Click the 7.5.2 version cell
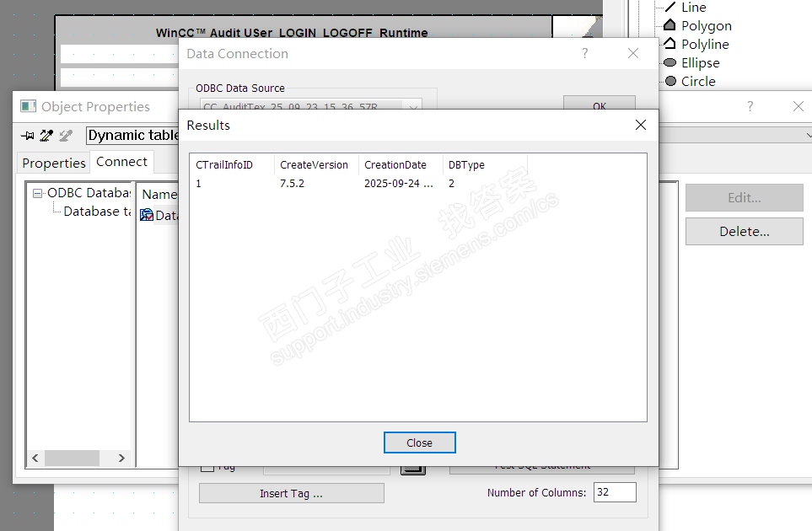812x531 pixels. [x=292, y=183]
